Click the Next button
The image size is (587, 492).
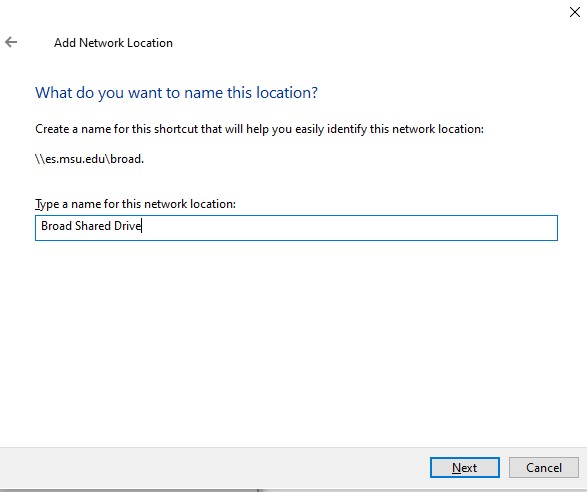click(x=465, y=467)
